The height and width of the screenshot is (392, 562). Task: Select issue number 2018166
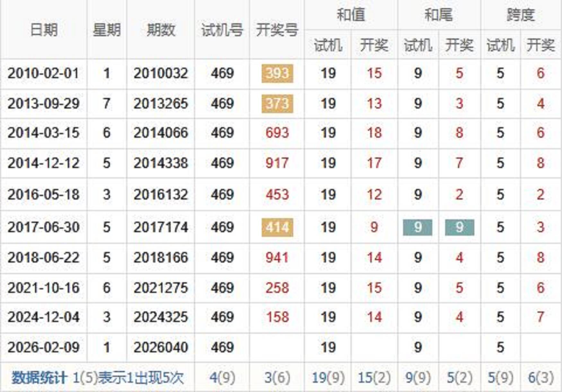[x=161, y=258]
